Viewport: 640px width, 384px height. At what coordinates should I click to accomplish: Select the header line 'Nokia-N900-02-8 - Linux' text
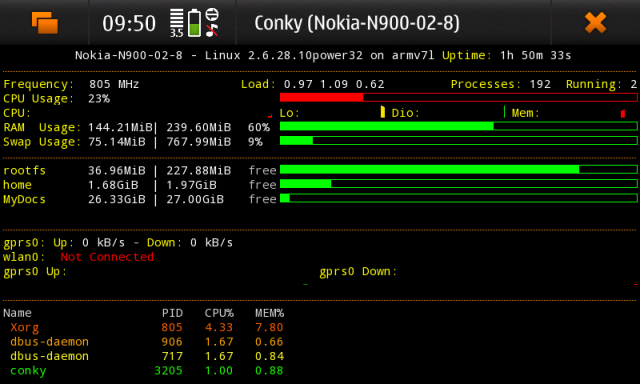click(158, 55)
